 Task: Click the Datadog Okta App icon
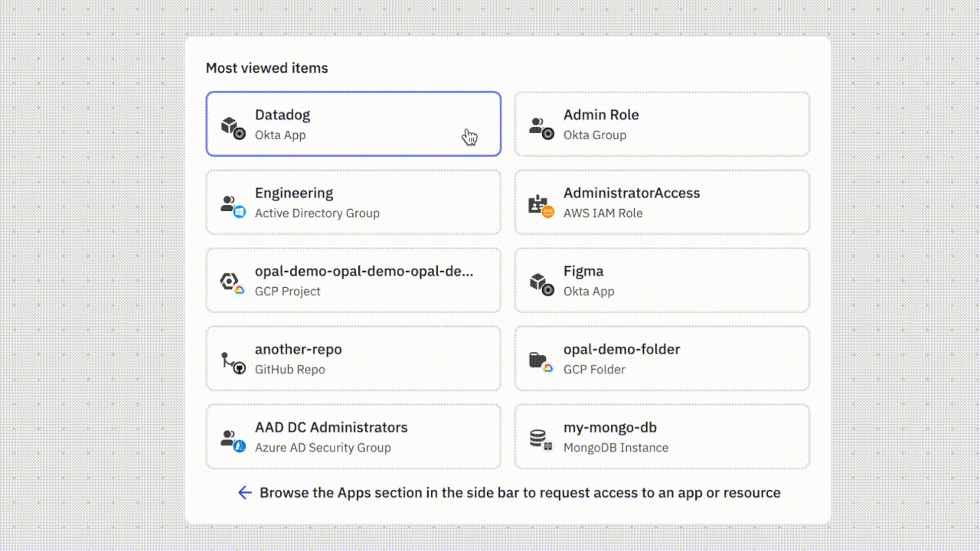233,127
